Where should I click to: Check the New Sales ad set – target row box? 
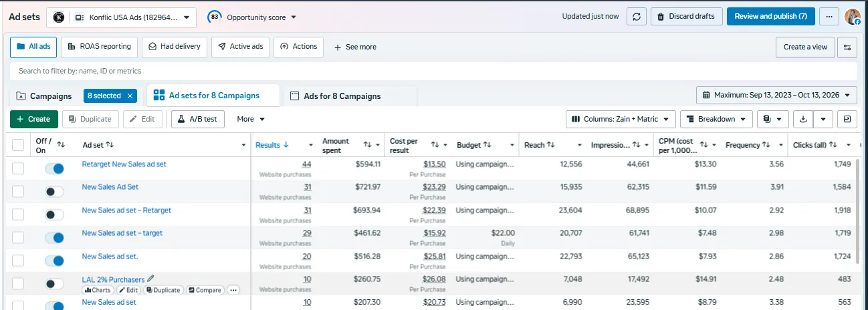pyautogui.click(x=18, y=237)
